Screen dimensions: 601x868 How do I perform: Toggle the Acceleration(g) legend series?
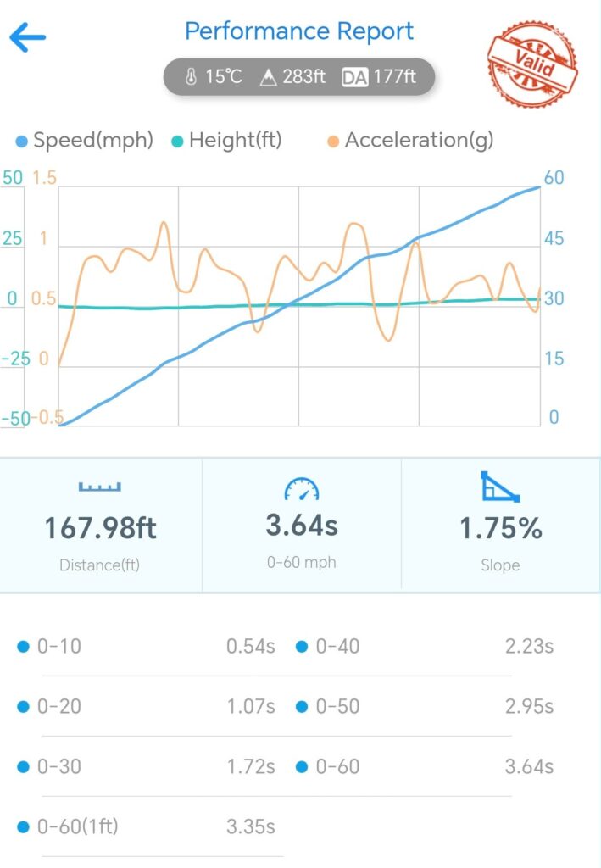[409, 141]
